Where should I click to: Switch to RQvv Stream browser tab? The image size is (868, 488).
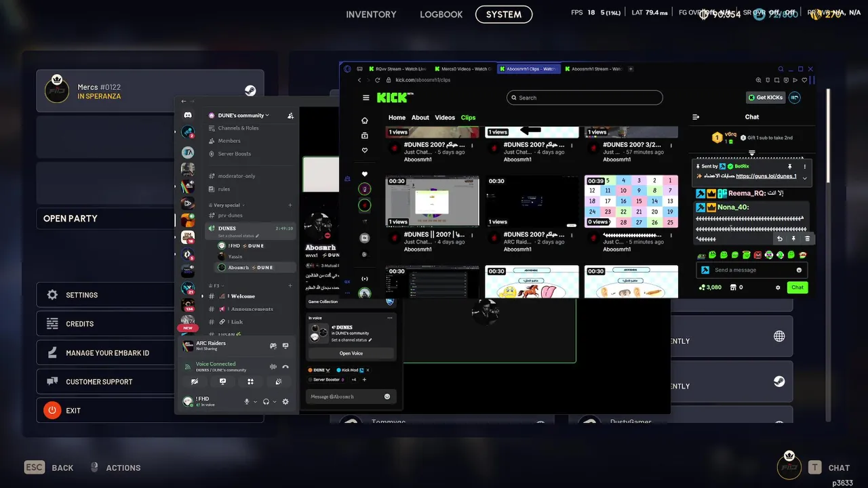(x=397, y=68)
